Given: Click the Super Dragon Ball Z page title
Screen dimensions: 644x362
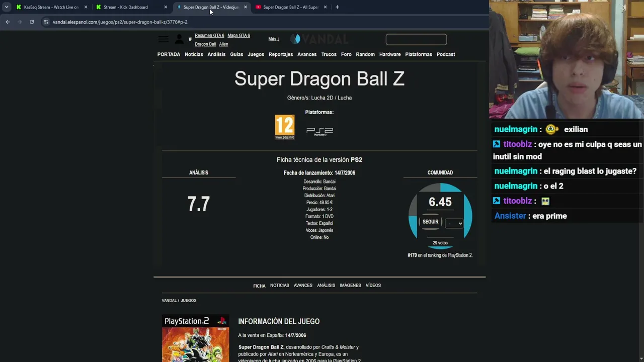Looking at the screenshot, I should (x=319, y=79).
